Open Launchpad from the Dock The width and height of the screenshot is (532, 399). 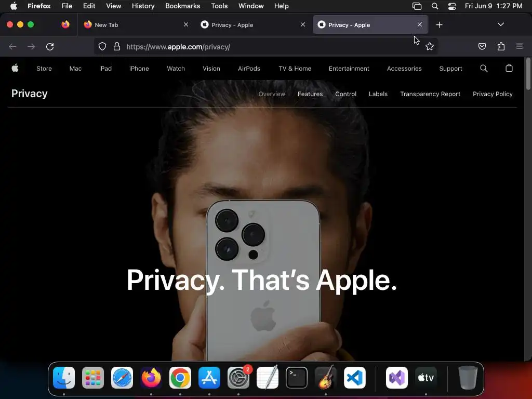pyautogui.click(x=93, y=378)
